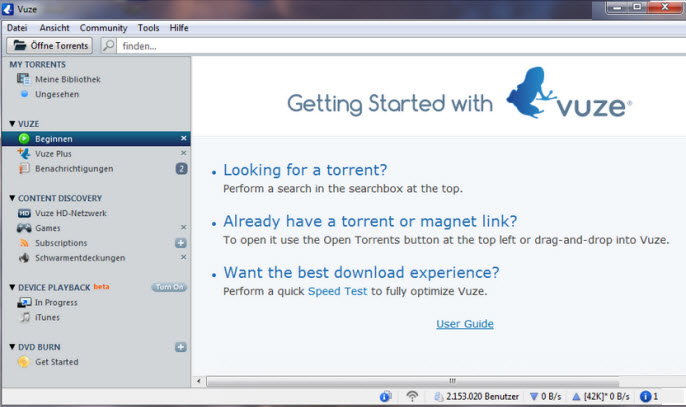The height and width of the screenshot is (407, 686).
Task: Click the 2.153.020 Benutzer users status
Action: point(477,396)
